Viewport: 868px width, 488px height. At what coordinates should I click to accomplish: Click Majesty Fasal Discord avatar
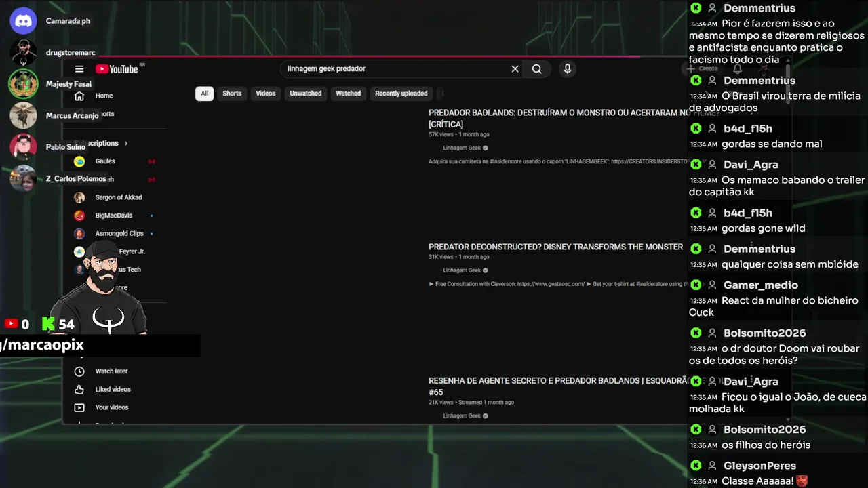pyautogui.click(x=23, y=84)
